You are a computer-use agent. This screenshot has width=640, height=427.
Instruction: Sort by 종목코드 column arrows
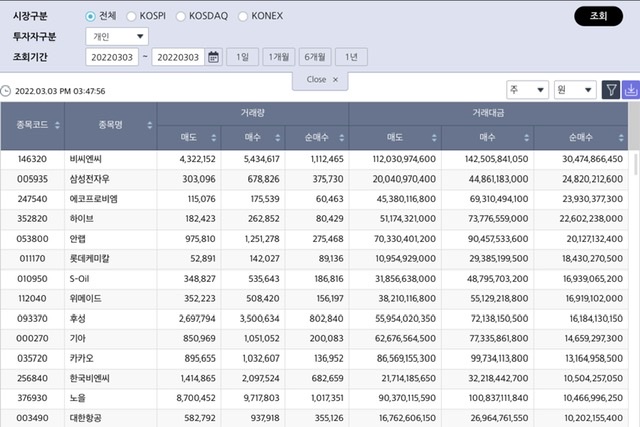[x=57, y=125]
